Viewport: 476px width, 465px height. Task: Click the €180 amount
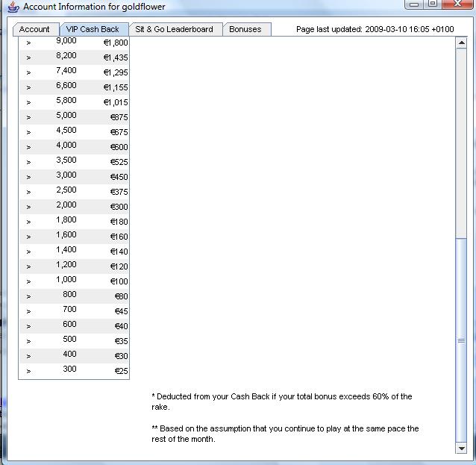click(x=119, y=222)
